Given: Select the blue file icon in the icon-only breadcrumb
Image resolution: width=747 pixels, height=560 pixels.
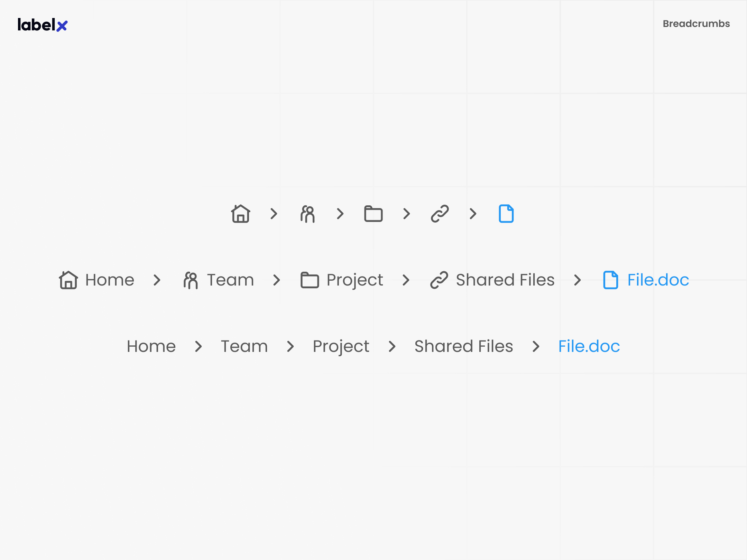Looking at the screenshot, I should (x=506, y=214).
